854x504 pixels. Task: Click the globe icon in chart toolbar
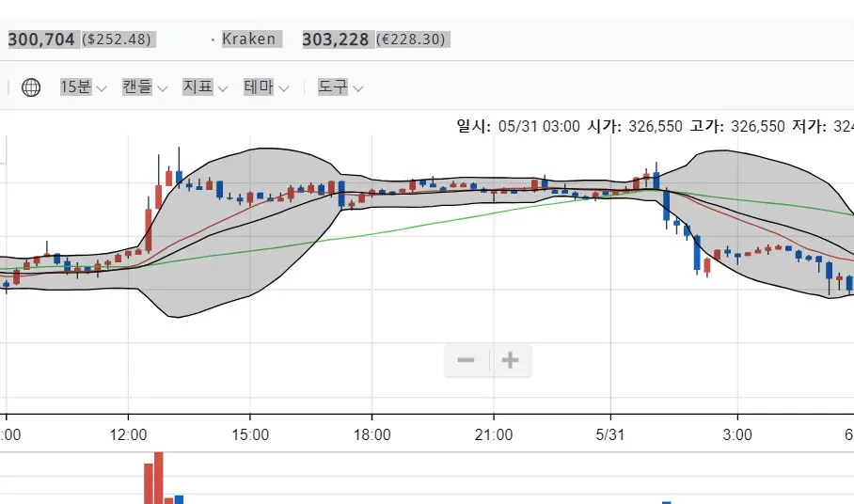(x=31, y=87)
